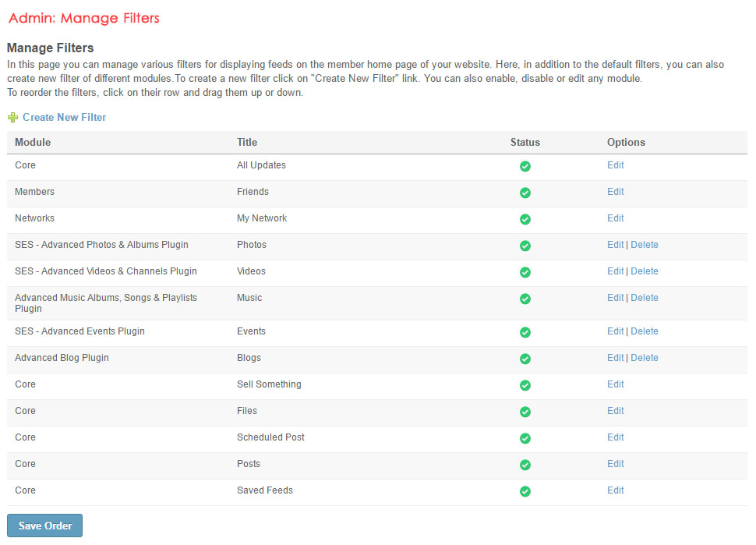The height and width of the screenshot is (545, 756).
Task: Delete the Photos filter
Action: click(645, 245)
